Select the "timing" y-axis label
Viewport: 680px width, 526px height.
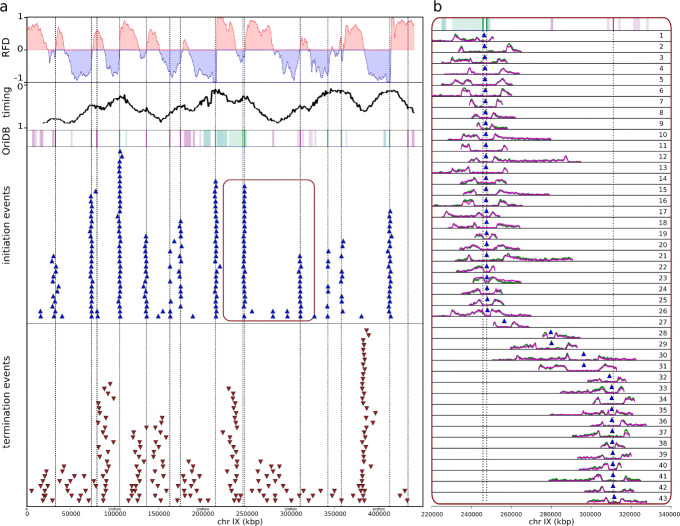click(7, 102)
